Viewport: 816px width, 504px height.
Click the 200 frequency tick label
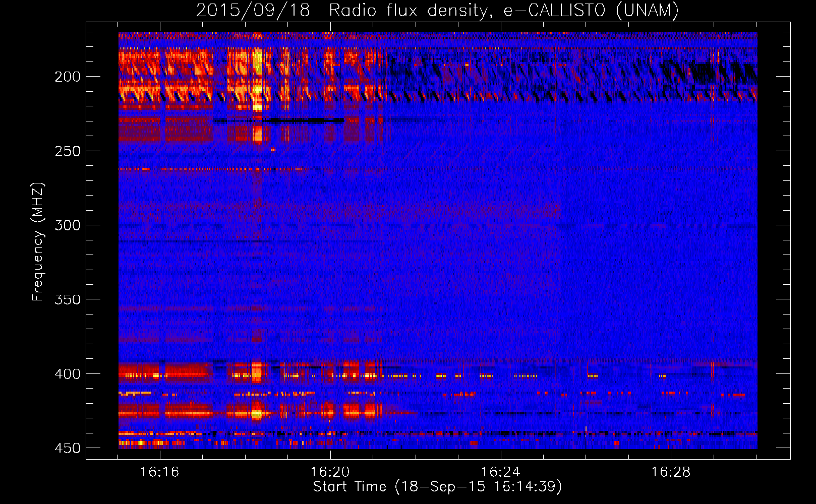[x=68, y=77]
